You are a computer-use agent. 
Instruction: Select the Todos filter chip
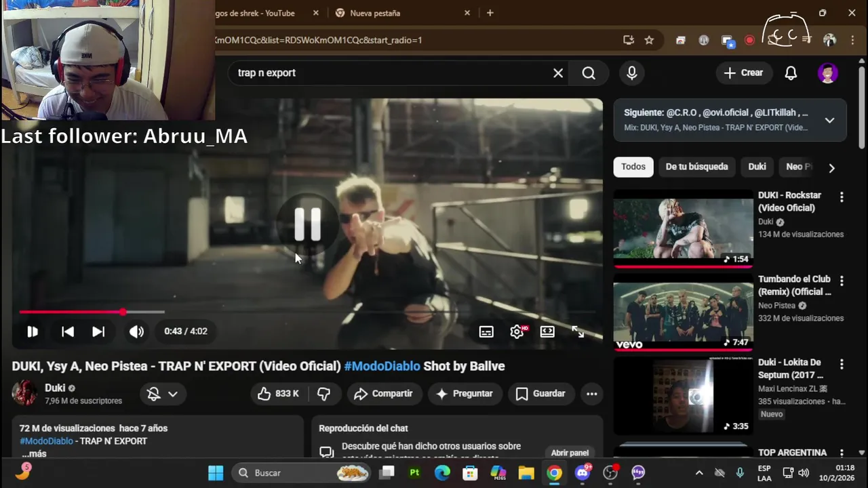[x=633, y=167]
